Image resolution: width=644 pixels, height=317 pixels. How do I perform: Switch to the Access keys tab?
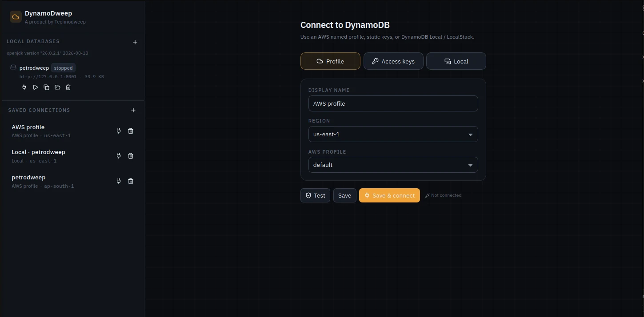393,61
